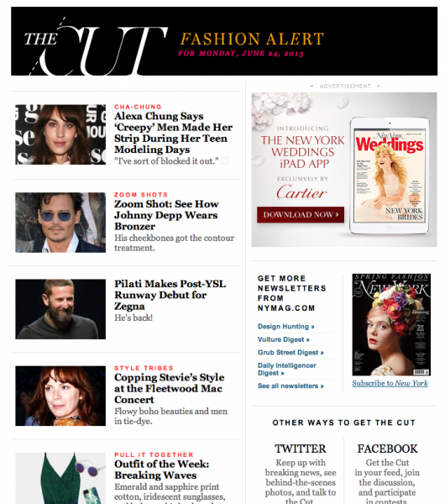Viewport: 445px width, 504px height.
Task: Click the Weddings iPad image in ad
Action: (x=390, y=176)
